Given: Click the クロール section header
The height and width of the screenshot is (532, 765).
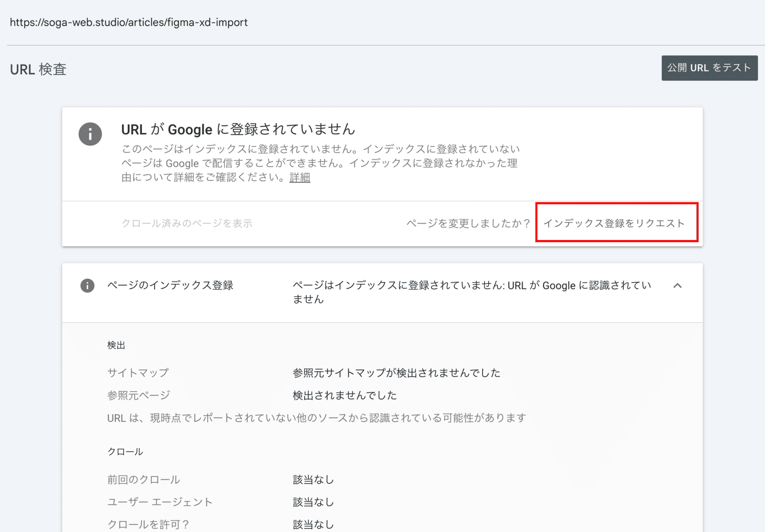Looking at the screenshot, I should (x=125, y=451).
